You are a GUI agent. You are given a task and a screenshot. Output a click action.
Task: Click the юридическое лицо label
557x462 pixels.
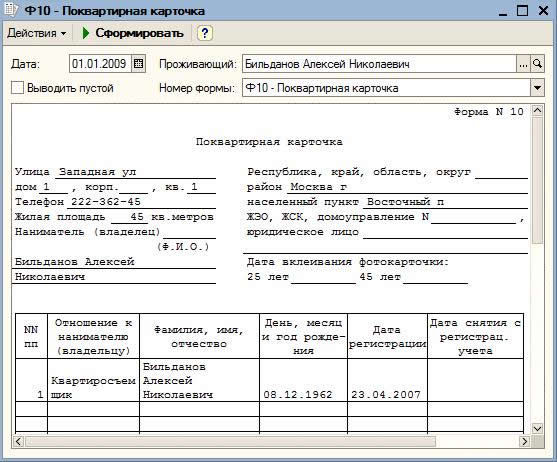[303, 232]
